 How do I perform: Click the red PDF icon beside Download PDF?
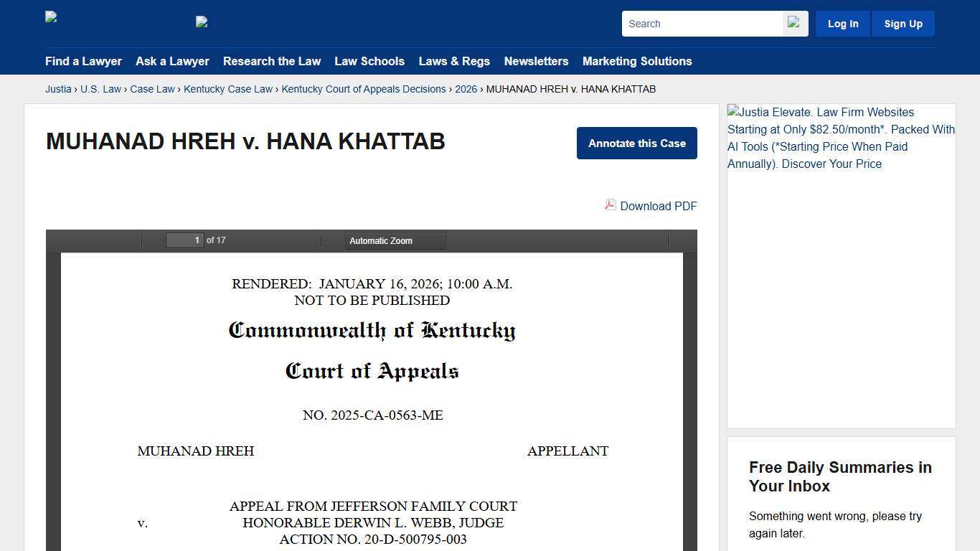[609, 205]
